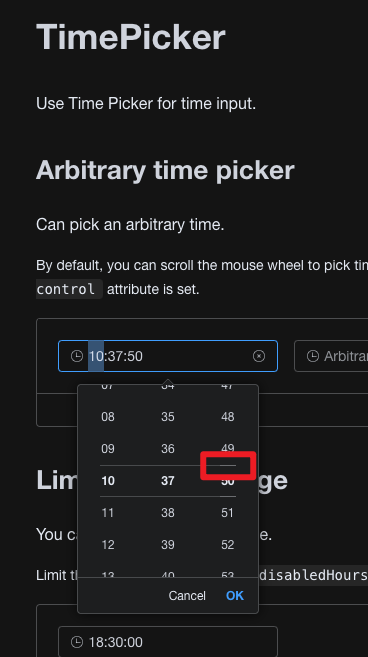Open the Arbitrary time input field
368x657 pixels.
pos(331,356)
